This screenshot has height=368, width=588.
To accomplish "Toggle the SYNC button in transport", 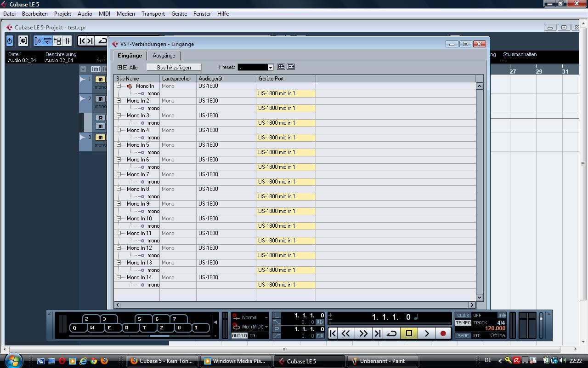I will (463, 336).
